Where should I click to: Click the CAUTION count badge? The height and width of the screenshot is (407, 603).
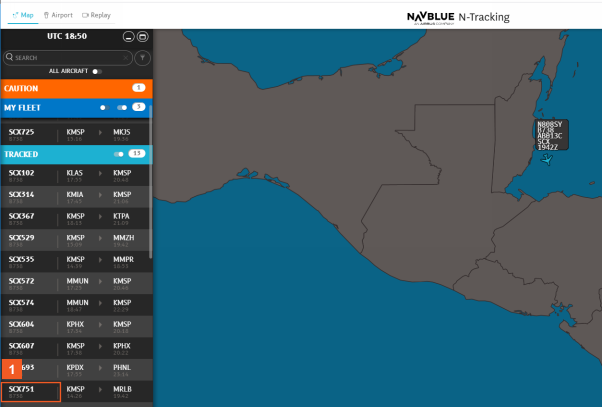[x=139, y=88]
